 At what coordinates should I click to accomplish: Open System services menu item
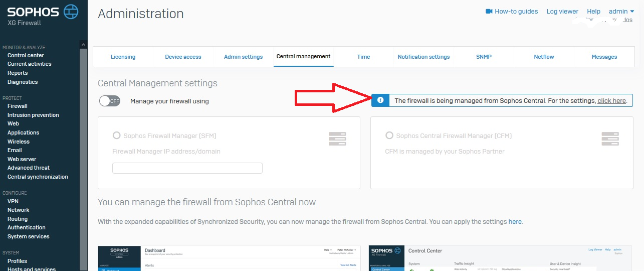click(x=29, y=236)
